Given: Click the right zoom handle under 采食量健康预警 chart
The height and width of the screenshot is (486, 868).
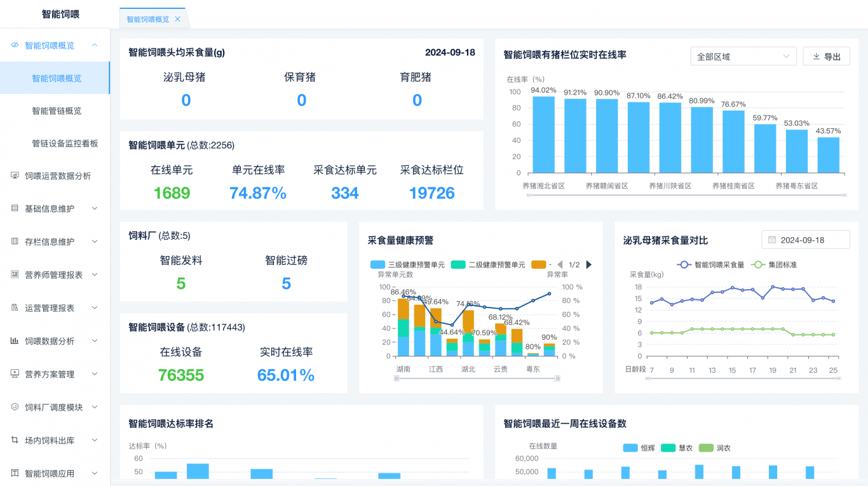Looking at the screenshot, I should [x=557, y=378].
